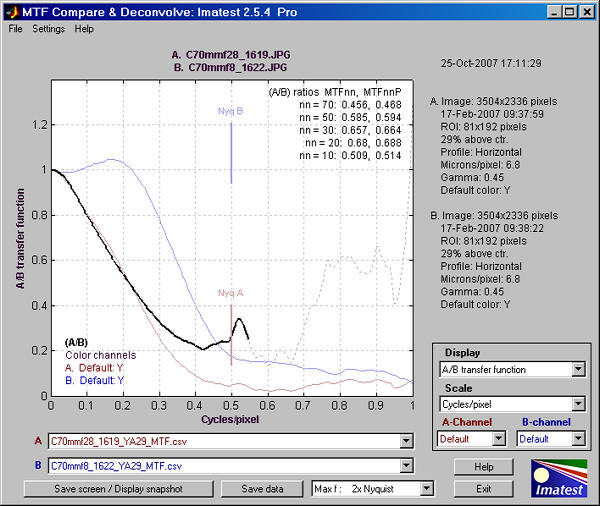Screen dimensions: 600x506
Task: Click the nn = 50 ratio row
Action: pos(350,118)
